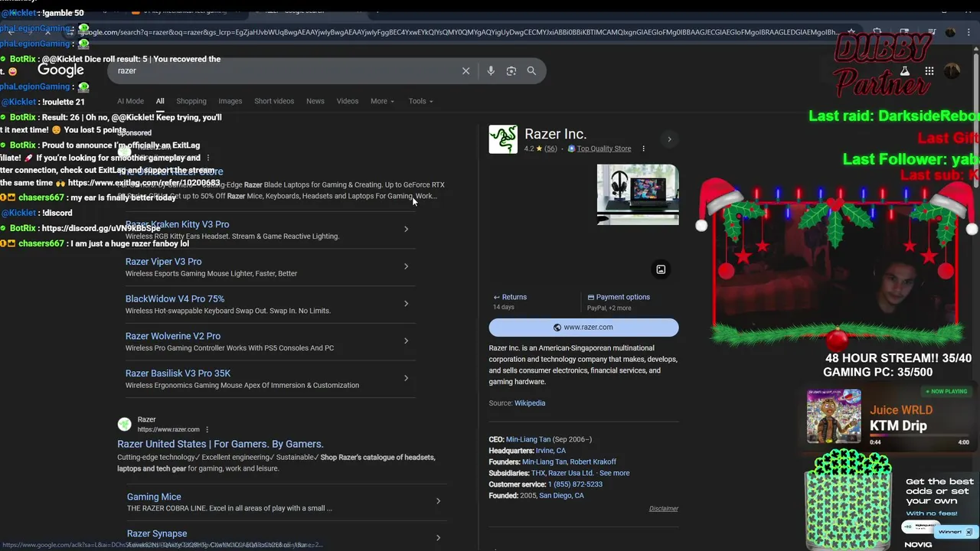980x551 pixels.
Task: Switch to News tab
Action: click(315, 101)
